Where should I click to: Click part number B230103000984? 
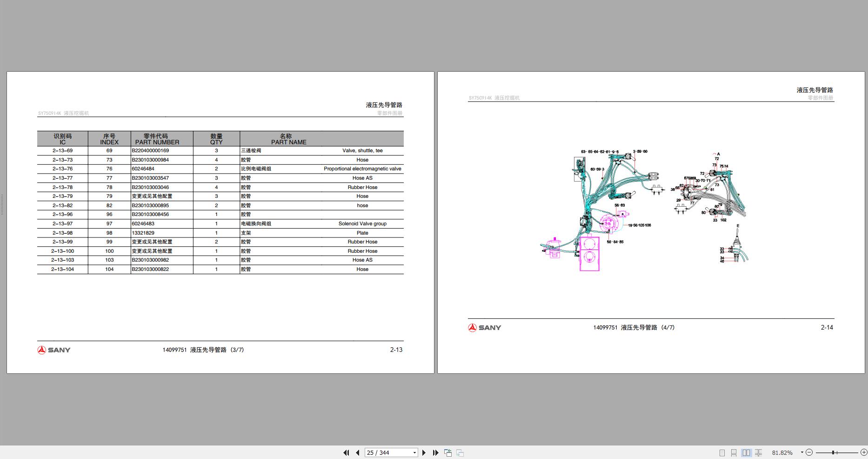(150, 160)
